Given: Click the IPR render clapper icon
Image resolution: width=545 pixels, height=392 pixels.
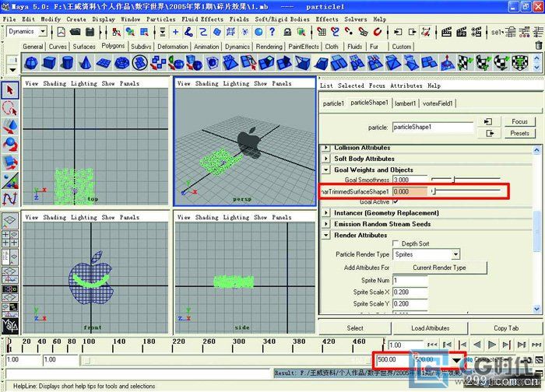Looking at the screenshot, I should (x=462, y=33).
